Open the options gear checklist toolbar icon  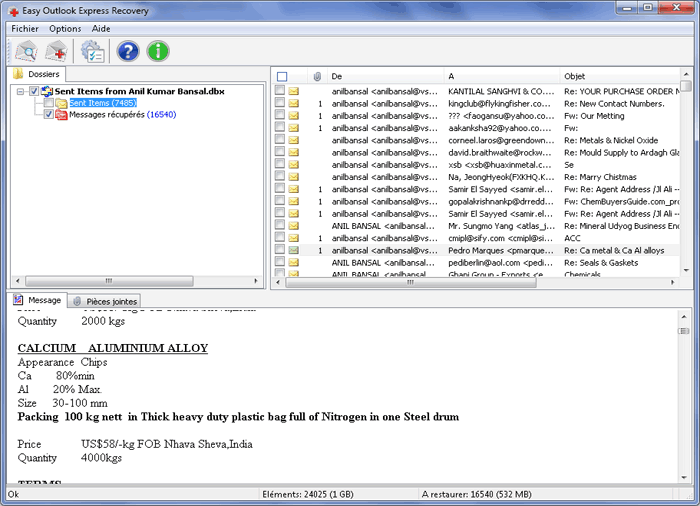click(x=92, y=51)
